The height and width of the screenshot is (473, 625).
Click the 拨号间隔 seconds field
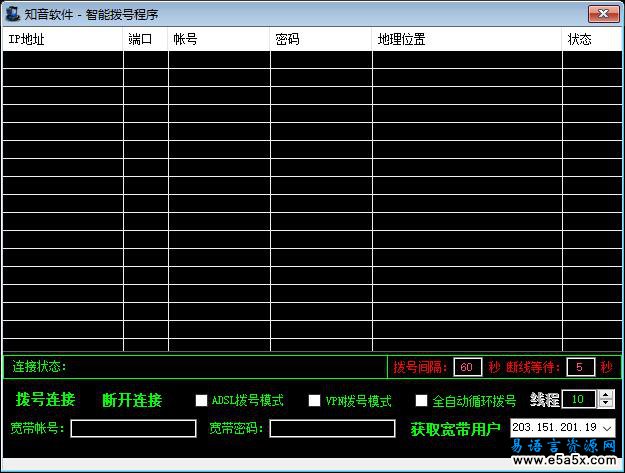[467, 367]
